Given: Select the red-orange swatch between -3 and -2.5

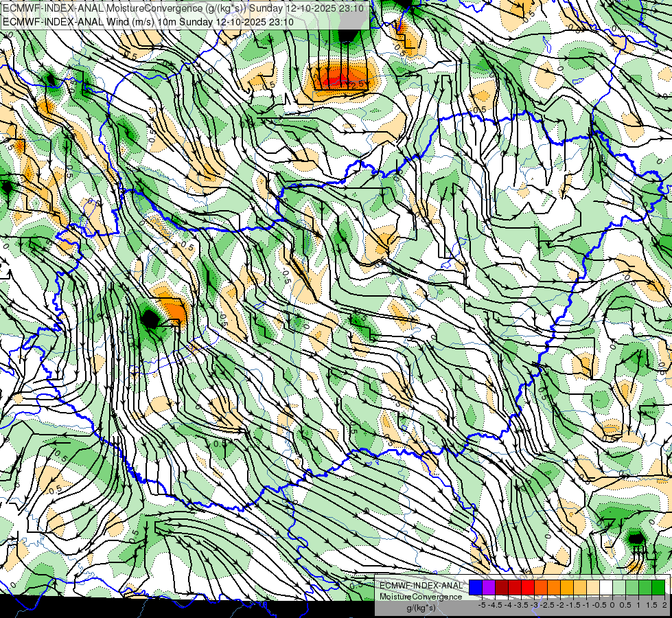Looking at the screenshot, I should pos(541,587).
